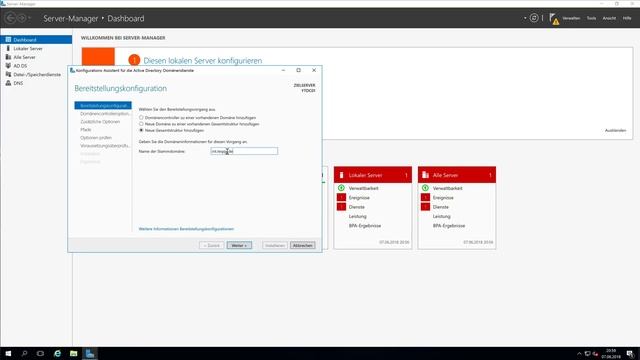Open the Ansicht menu
The image size is (640, 360).
click(x=609, y=18)
